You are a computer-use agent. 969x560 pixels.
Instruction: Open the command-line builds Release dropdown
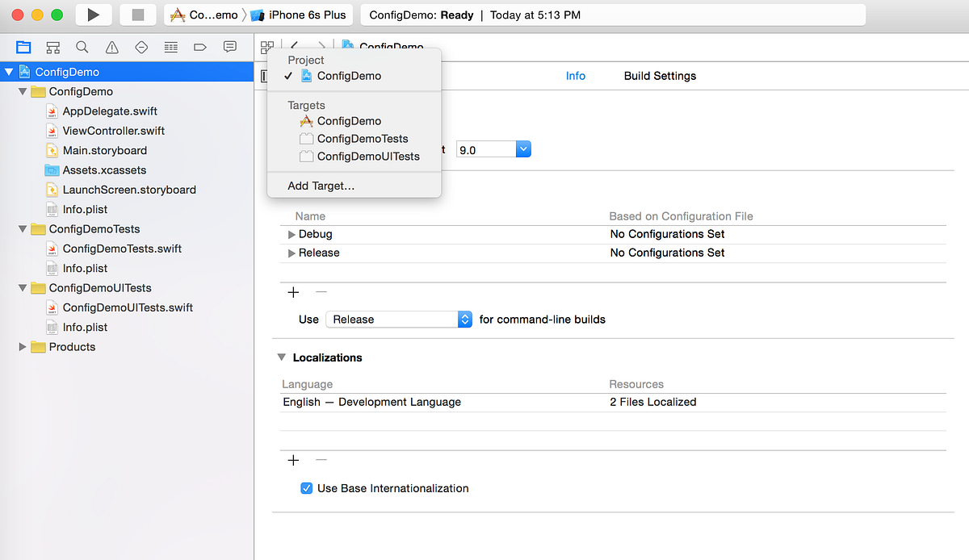pyautogui.click(x=464, y=319)
